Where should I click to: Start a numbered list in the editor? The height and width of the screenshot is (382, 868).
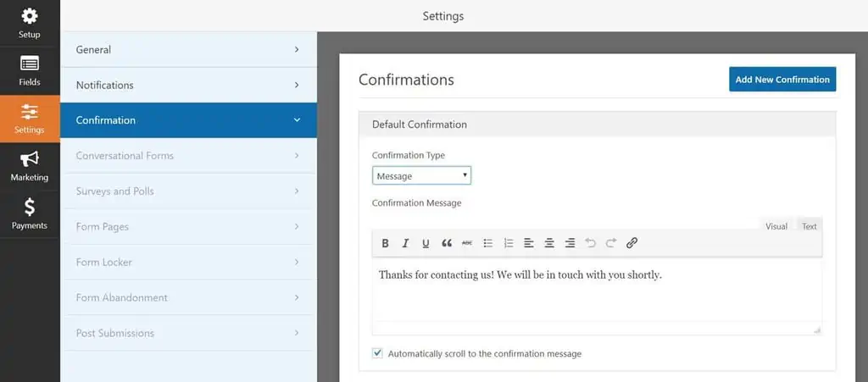click(509, 243)
